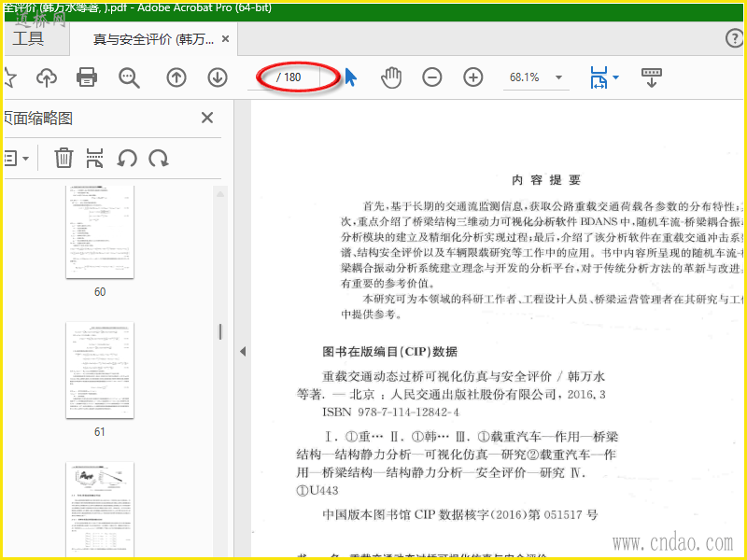
Task: Rotate pages clockwise
Action: click(159, 158)
